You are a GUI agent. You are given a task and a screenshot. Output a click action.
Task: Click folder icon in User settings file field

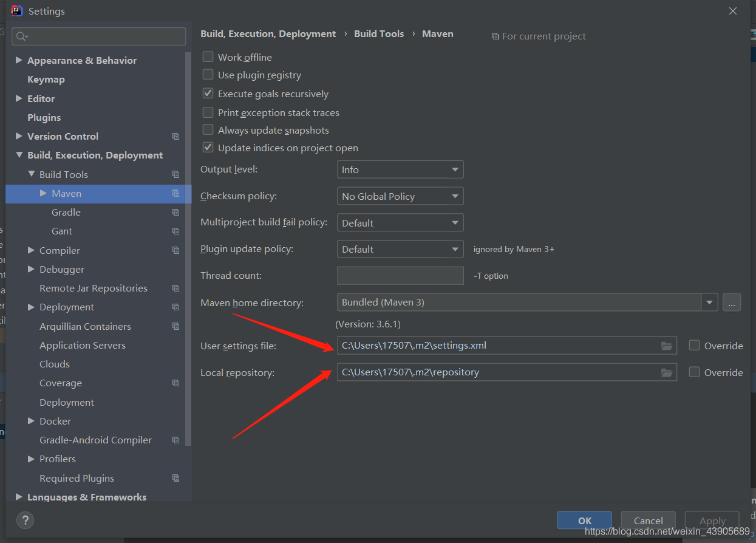pyautogui.click(x=667, y=346)
